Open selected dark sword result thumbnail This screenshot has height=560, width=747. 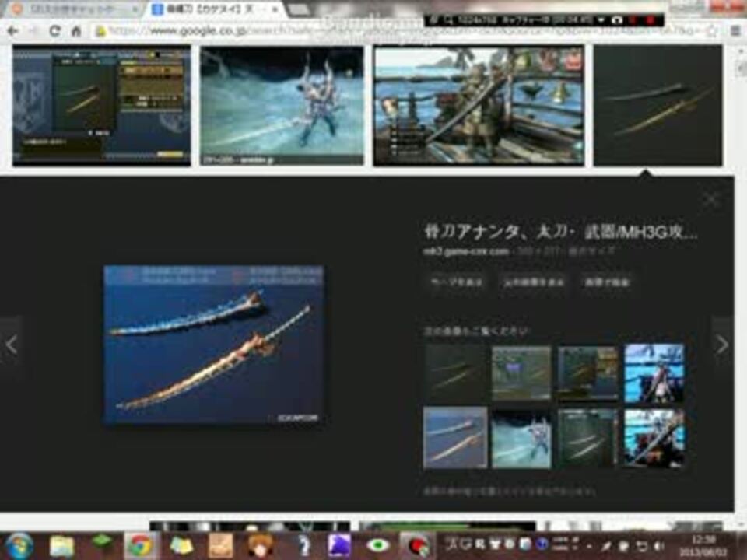coord(658,106)
